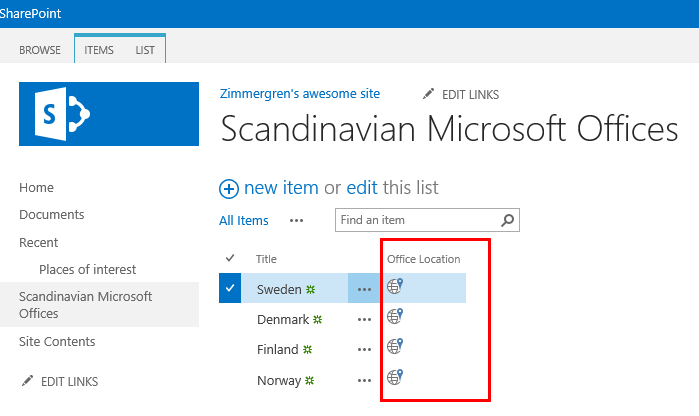Click Zimmergren's awesome site link

click(x=300, y=94)
